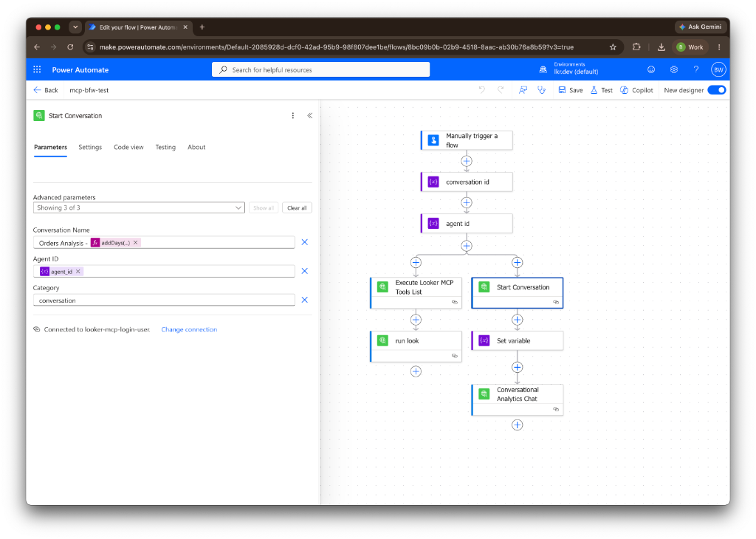Add step below Execute Looker MCP Tools List

click(416, 320)
